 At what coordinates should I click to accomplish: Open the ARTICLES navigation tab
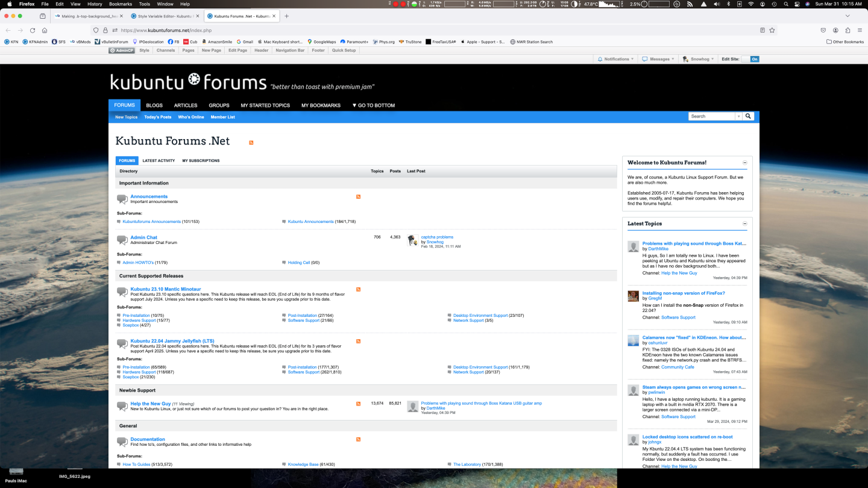[186, 105]
